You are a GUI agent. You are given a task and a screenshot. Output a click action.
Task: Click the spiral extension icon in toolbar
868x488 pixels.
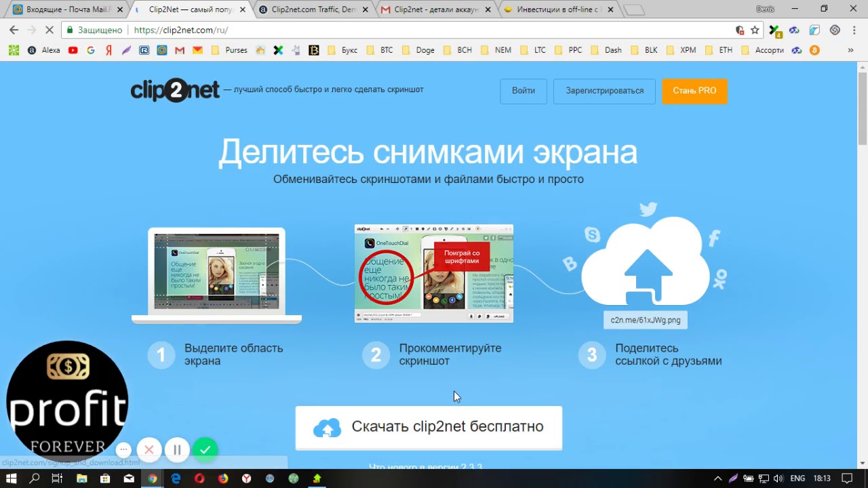point(835,30)
